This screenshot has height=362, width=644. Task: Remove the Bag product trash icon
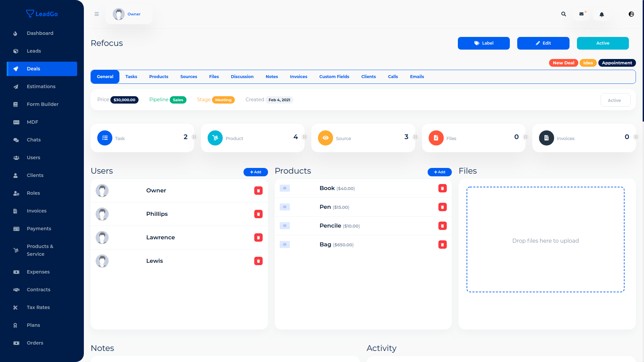coord(442,245)
